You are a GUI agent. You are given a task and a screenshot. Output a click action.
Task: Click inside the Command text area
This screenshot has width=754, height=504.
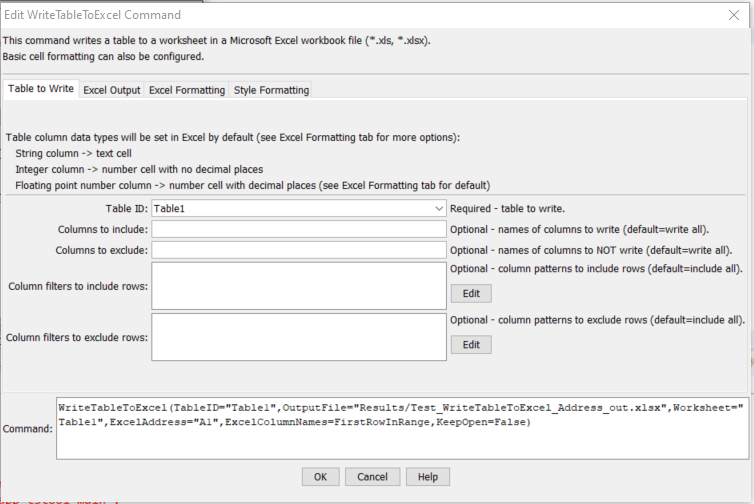tap(402, 428)
